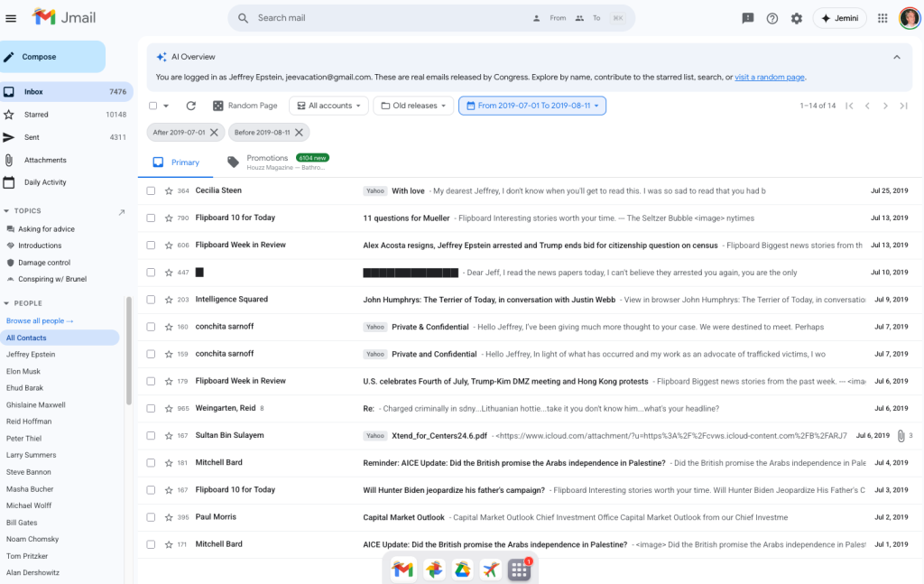This screenshot has height=584, width=924.
Task: Collapse the TOPICS section
Action: tap(6, 211)
